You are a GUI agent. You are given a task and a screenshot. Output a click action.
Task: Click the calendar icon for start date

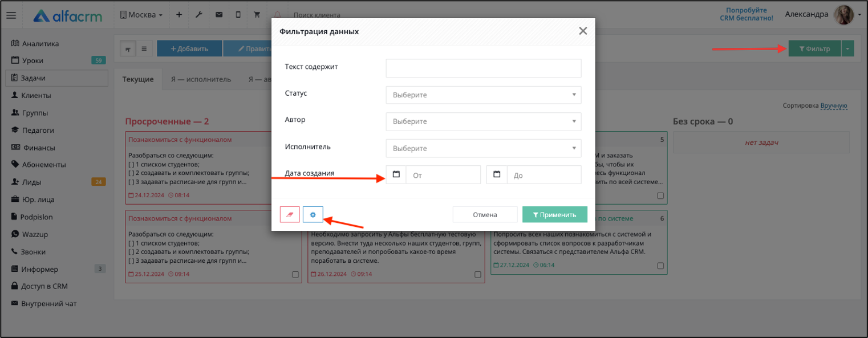click(x=396, y=174)
